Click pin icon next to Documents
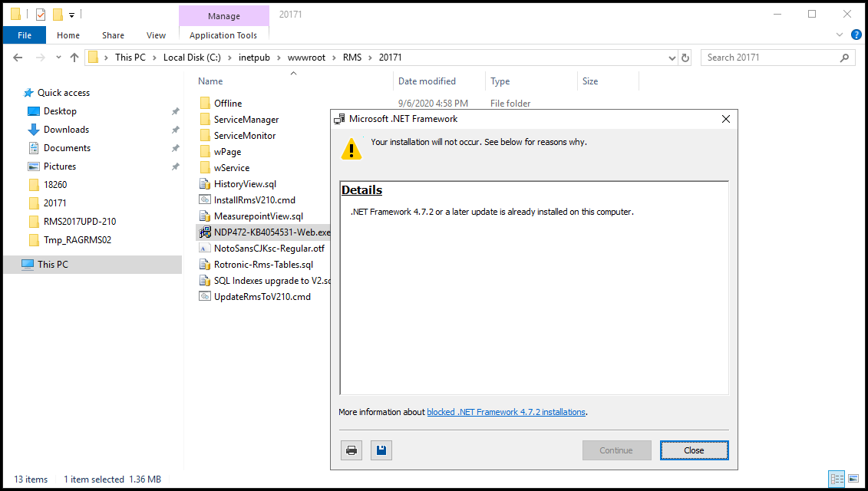 pyautogui.click(x=176, y=148)
